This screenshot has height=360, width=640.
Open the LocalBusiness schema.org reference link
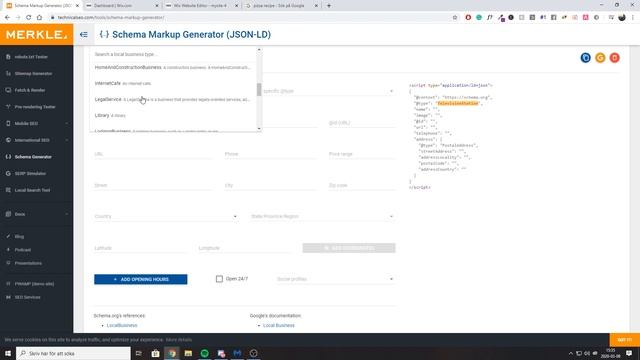pyautogui.click(x=122, y=325)
